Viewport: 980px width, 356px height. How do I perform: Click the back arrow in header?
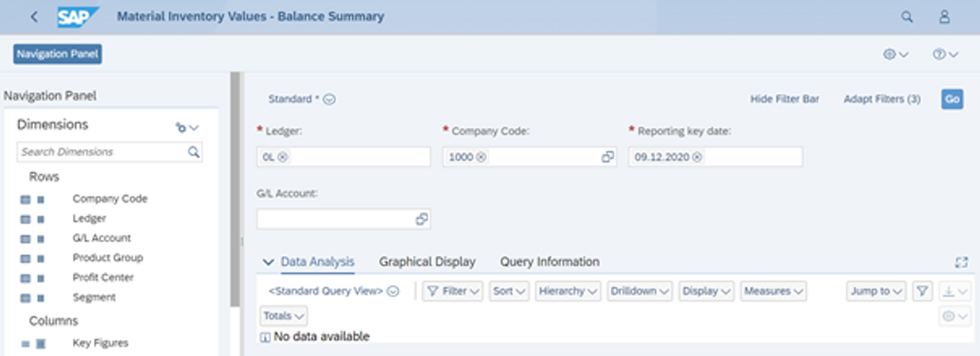tap(34, 16)
